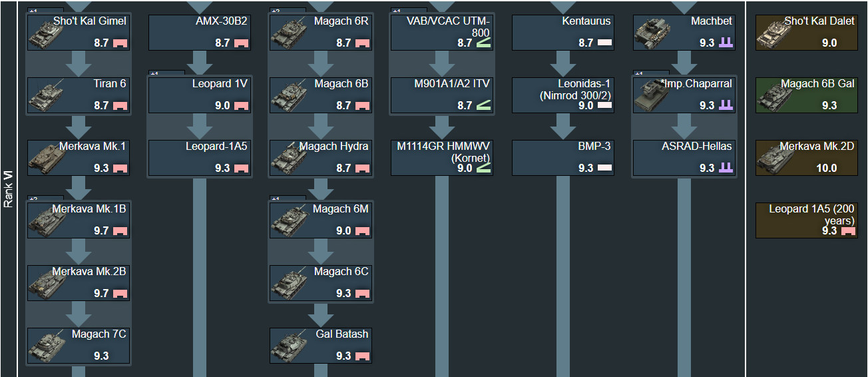Click the Gal Batash tank image

coord(289,346)
